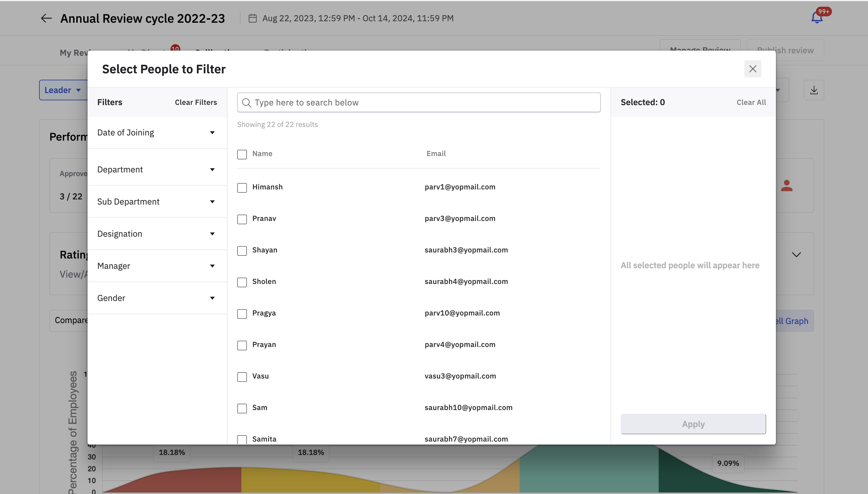The height and width of the screenshot is (494, 868).
Task: Click Clear Filters link
Action: point(196,102)
